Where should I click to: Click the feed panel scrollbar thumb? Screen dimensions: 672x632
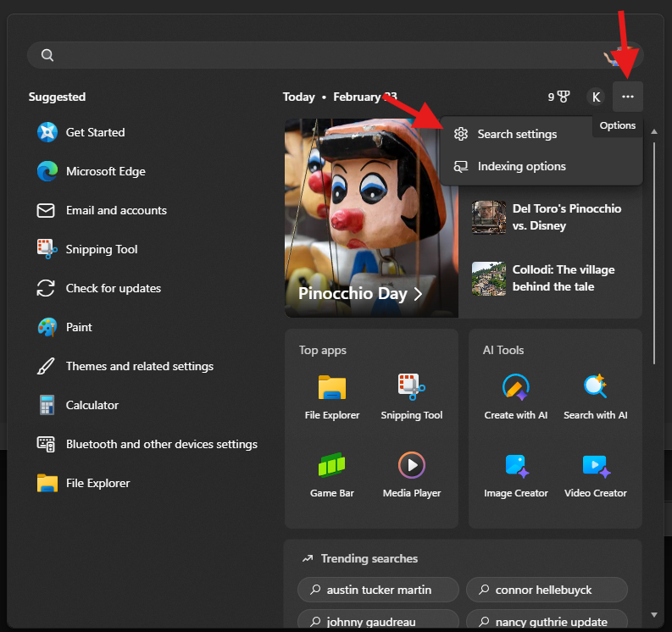[654, 252]
